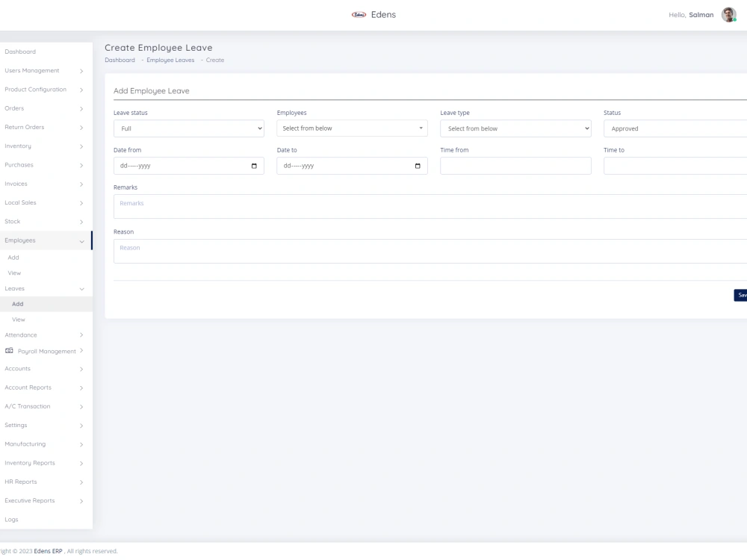Collapse the Employees menu chevron

(x=81, y=241)
